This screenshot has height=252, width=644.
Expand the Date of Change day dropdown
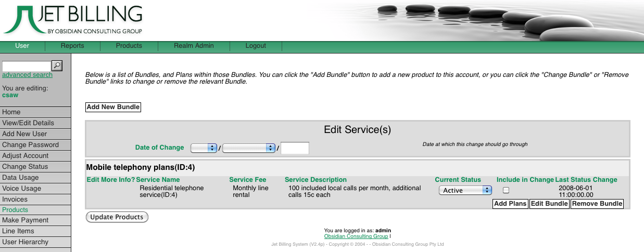coord(204,148)
